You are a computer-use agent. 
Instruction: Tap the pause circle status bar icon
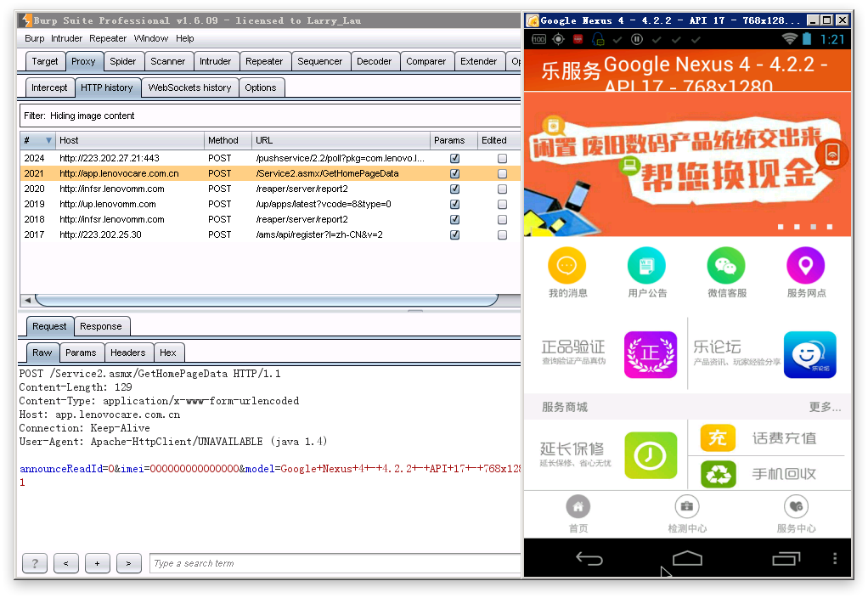click(x=637, y=39)
